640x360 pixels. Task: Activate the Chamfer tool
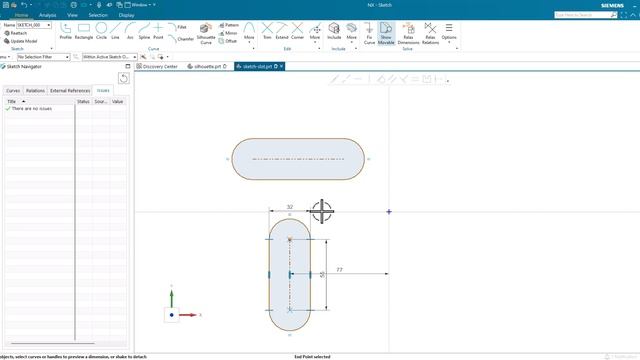[x=181, y=39]
